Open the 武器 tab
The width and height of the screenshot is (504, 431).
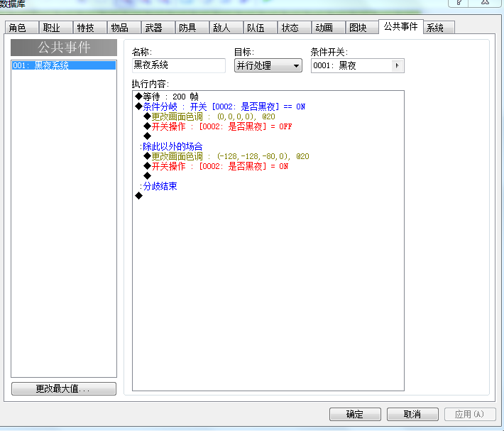point(158,28)
